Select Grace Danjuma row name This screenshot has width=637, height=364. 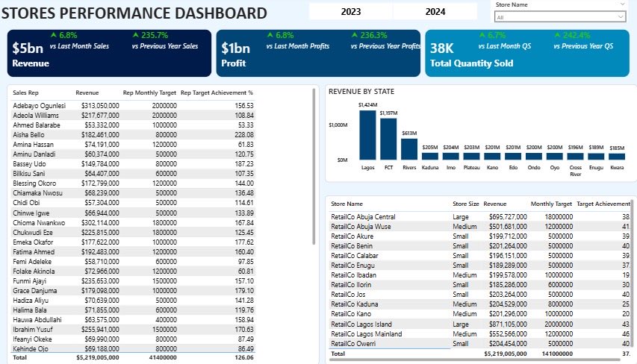point(34,291)
